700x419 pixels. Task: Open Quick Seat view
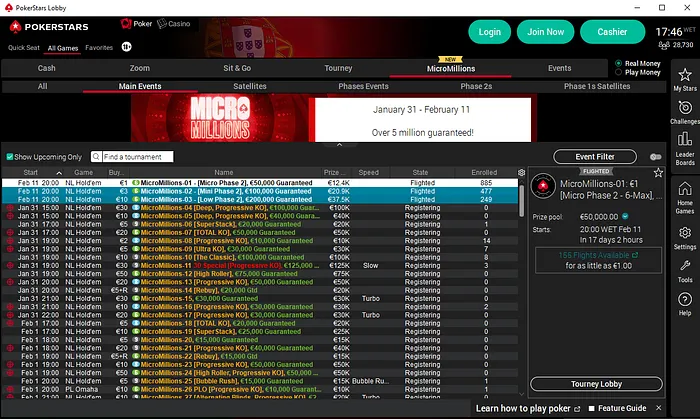(24, 48)
